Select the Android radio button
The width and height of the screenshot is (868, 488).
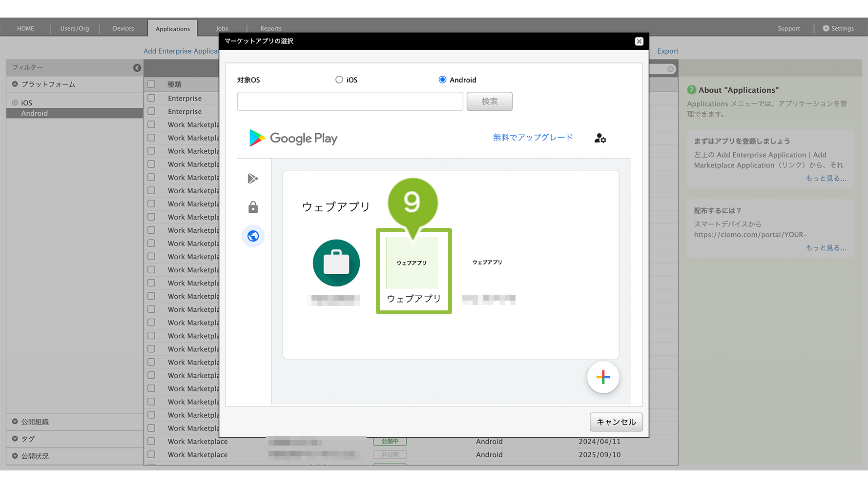pyautogui.click(x=442, y=80)
